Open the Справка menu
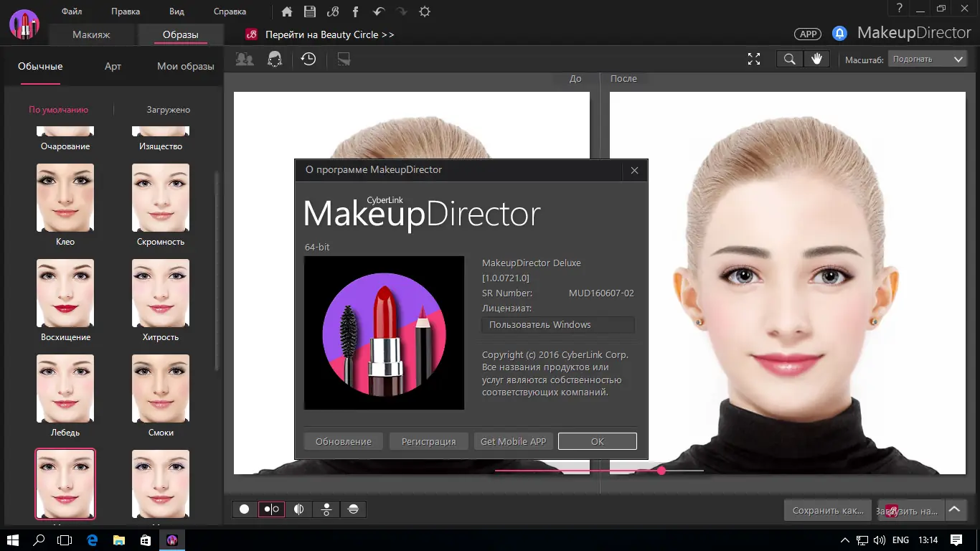Screen dimensions: 980x551 tap(229, 11)
